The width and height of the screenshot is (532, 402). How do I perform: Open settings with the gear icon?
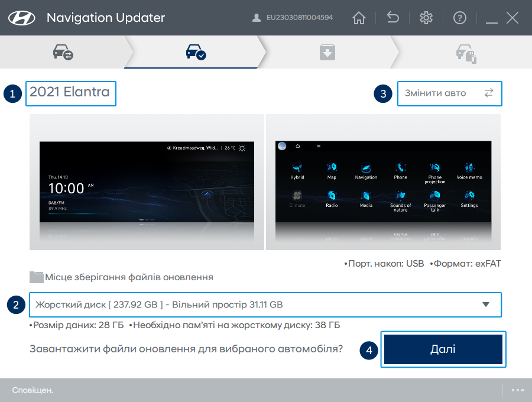[426, 18]
